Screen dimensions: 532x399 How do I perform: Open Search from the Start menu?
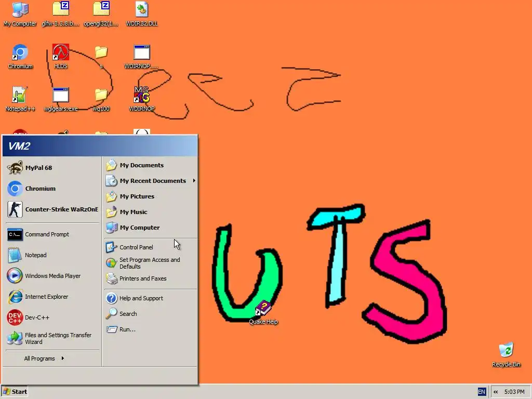151,314
